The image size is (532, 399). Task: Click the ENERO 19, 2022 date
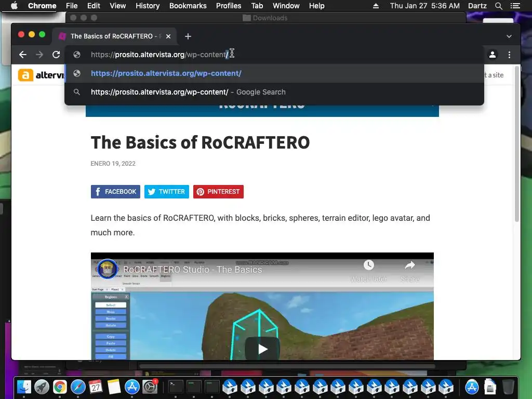tap(113, 164)
